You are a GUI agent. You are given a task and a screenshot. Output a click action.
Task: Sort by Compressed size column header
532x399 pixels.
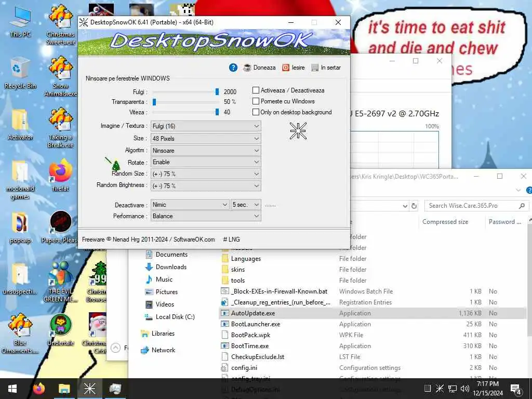coord(445,222)
